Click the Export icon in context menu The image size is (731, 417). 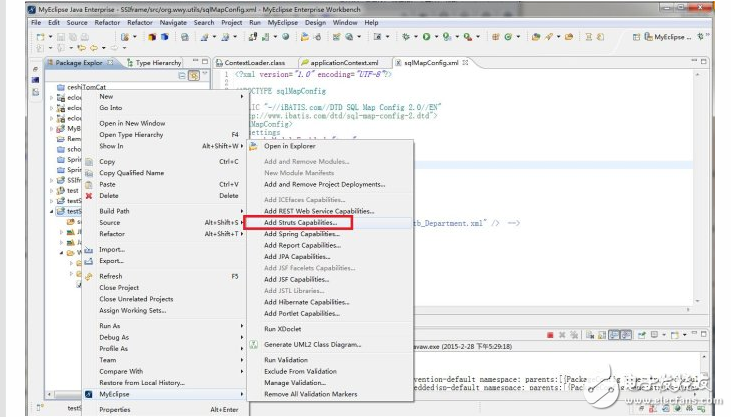coord(89,261)
